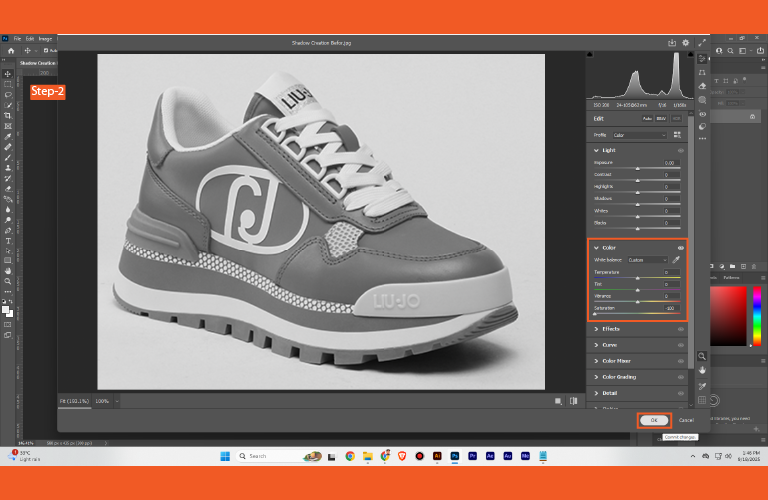Open the White Balance dropdown
Screen dimensions: 768x500
[x=647, y=260]
